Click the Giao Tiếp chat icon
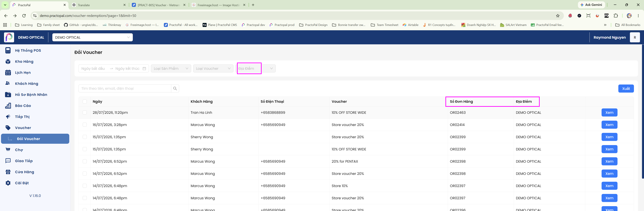 point(8,161)
